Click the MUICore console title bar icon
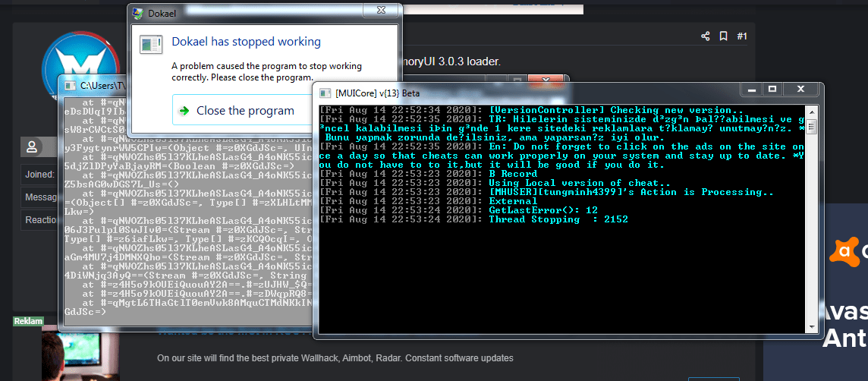This screenshot has height=381, width=868. [325, 93]
